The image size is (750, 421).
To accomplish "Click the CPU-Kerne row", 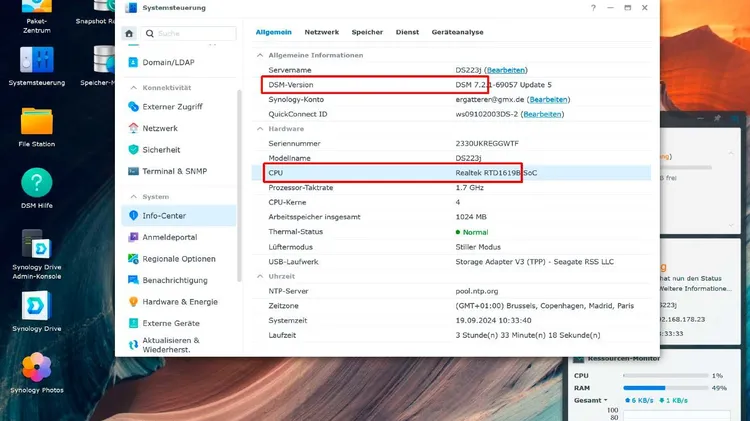I will tap(451, 202).
